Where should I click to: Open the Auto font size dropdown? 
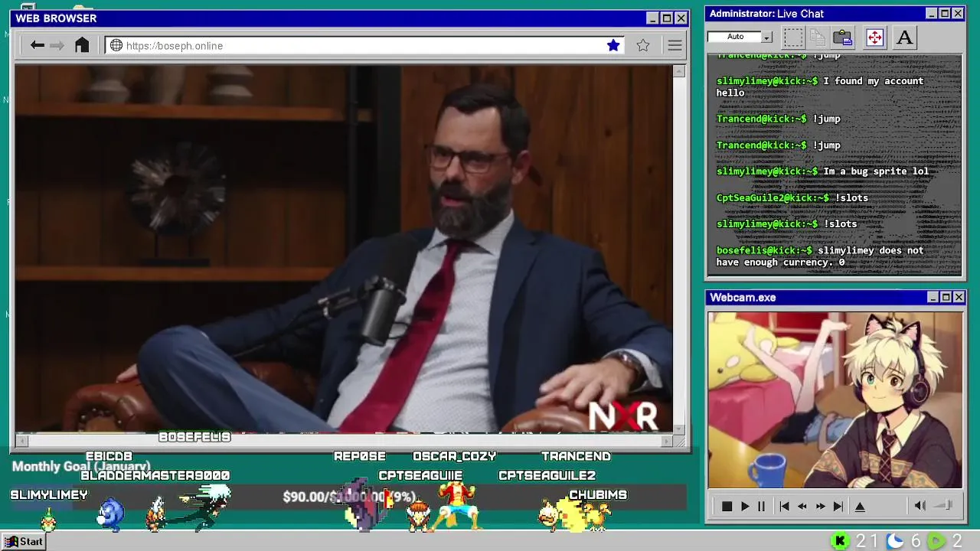(x=766, y=37)
